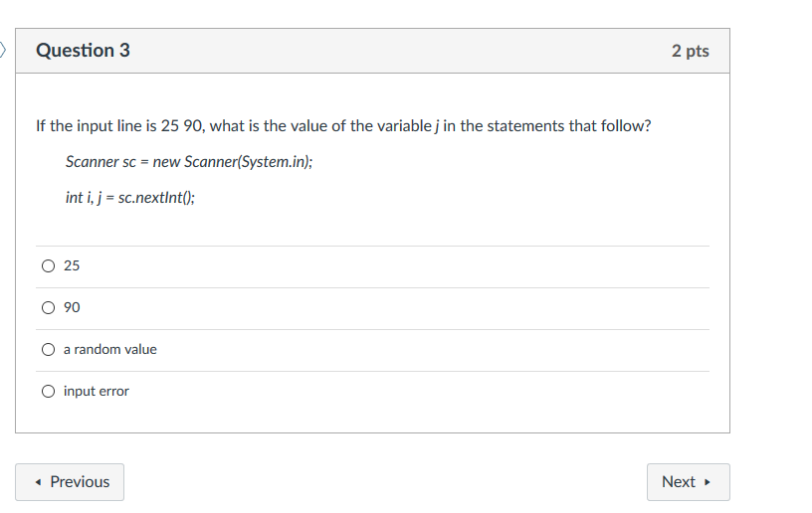Choose the 90 answer radio button

point(48,308)
